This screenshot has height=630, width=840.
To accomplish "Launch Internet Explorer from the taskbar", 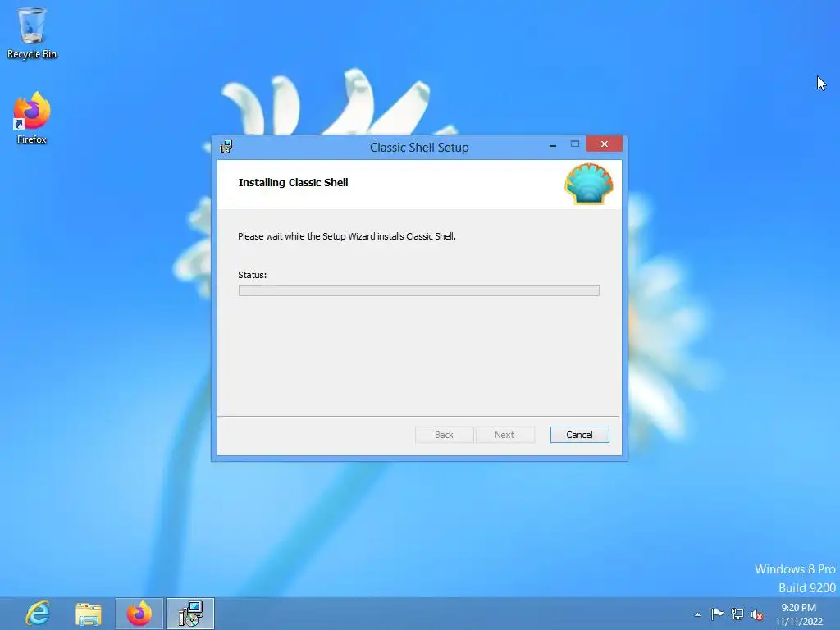I will tap(38, 614).
